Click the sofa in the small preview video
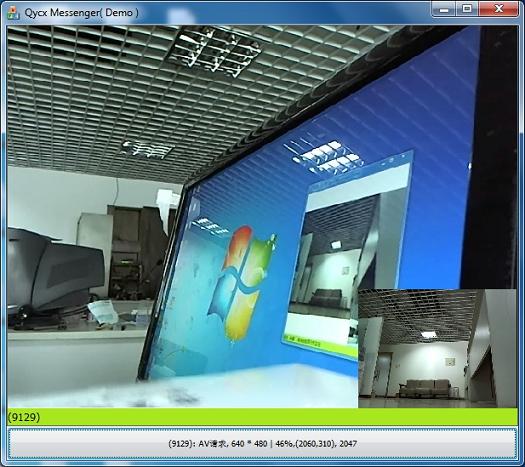This screenshot has width=525, height=467. coord(425,388)
